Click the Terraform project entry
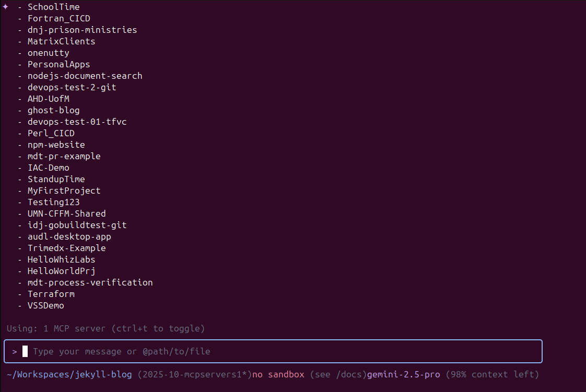 coord(51,294)
